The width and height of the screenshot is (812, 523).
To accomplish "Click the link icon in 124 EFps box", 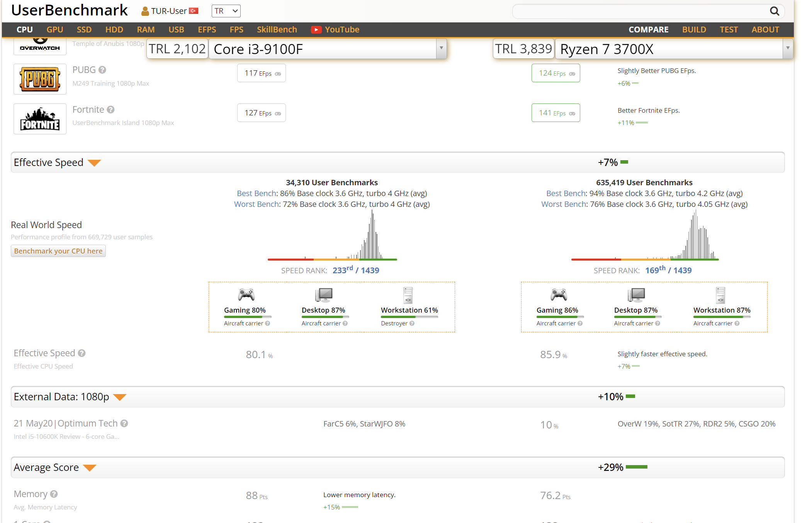I will click(572, 74).
